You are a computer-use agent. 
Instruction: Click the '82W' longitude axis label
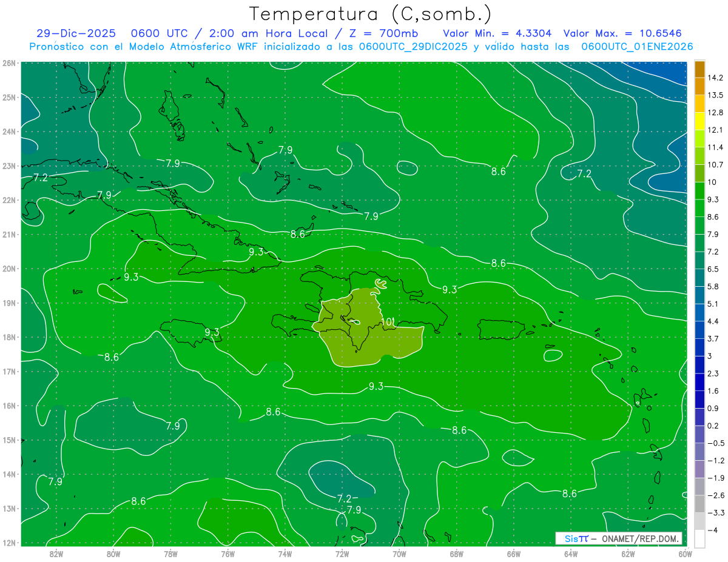click(x=56, y=554)
